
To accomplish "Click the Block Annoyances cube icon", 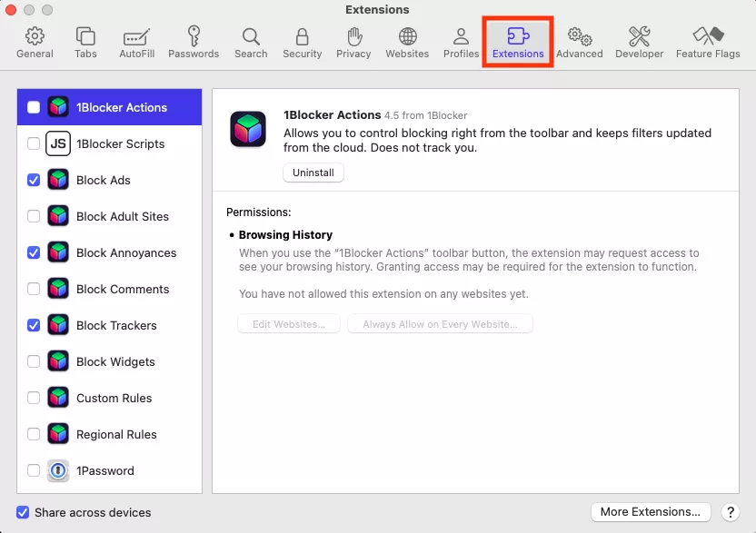I will click(58, 252).
